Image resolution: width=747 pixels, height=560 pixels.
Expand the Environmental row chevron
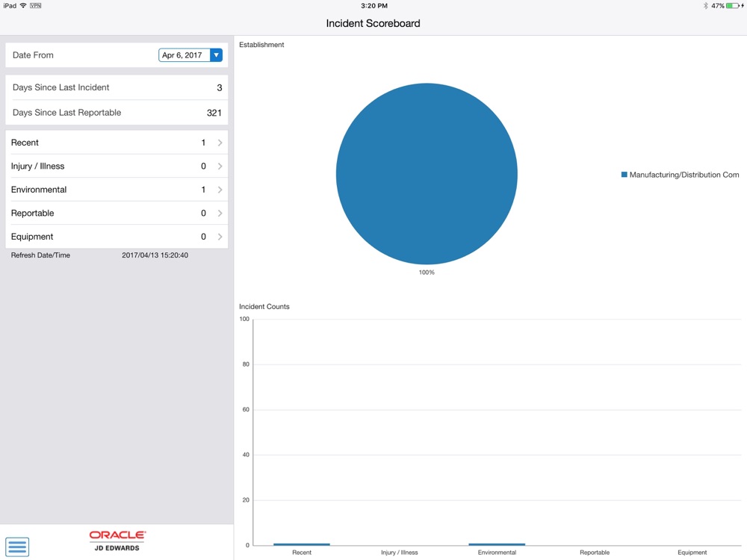pos(220,190)
